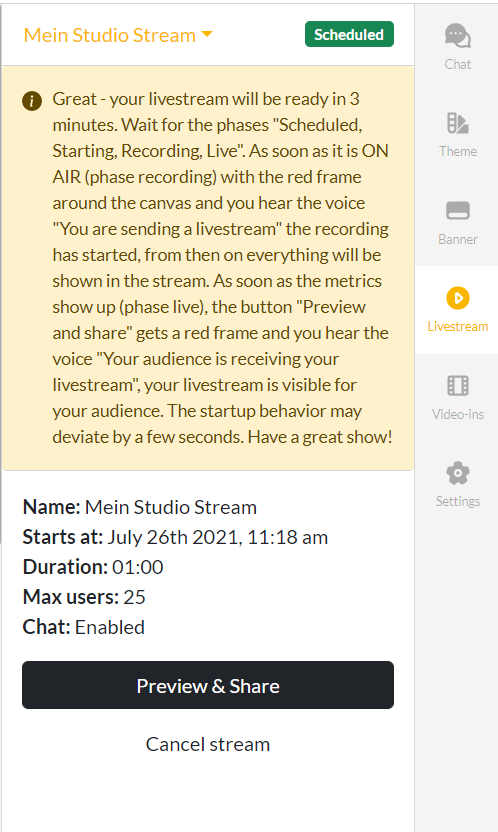Open the Video-ins film strip icon
This screenshot has width=498, height=832.
pyautogui.click(x=458, y=385)
